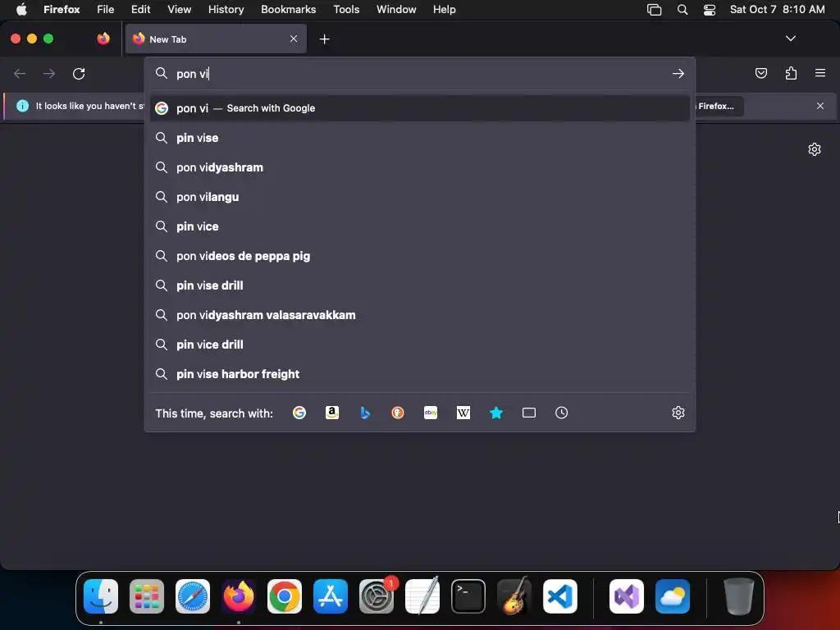Go forward to next page

point(49,73)
